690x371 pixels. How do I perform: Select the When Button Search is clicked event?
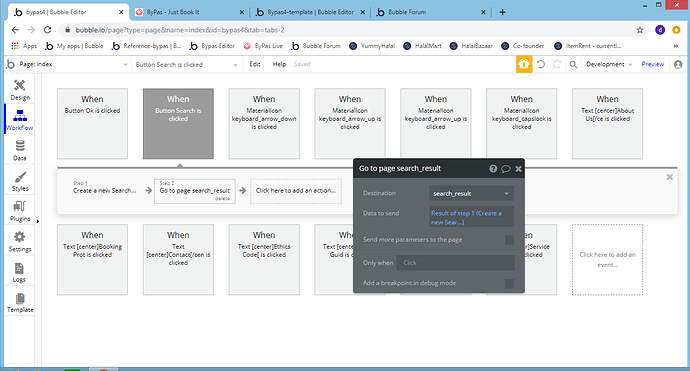(x=178, y=124)
